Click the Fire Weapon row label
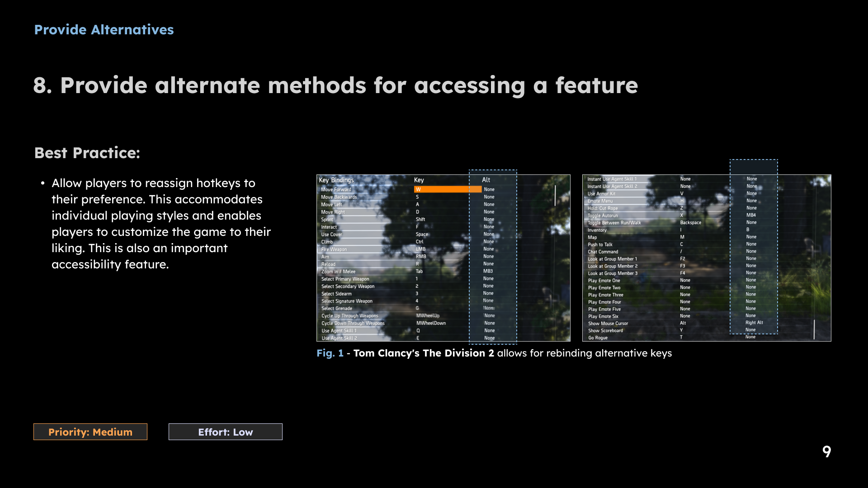 [334, 249]
